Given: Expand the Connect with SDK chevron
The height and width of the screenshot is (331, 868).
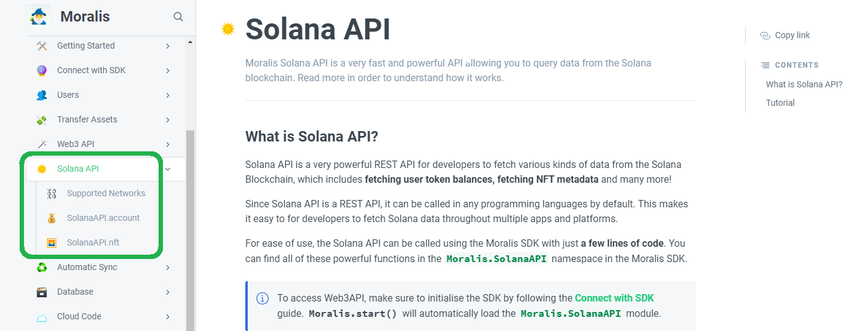Looking at the screenshot, I should tap(168, 70).
